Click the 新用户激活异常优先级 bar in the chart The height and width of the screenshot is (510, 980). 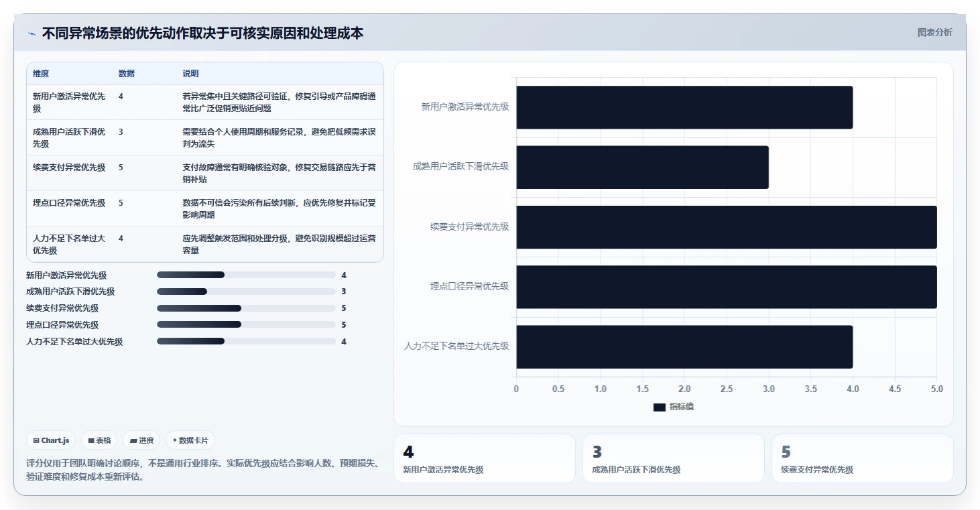coord(684,107)
